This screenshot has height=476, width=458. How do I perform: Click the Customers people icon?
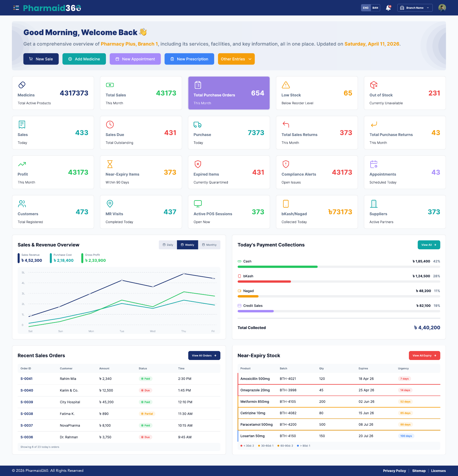tap(22, 204)
